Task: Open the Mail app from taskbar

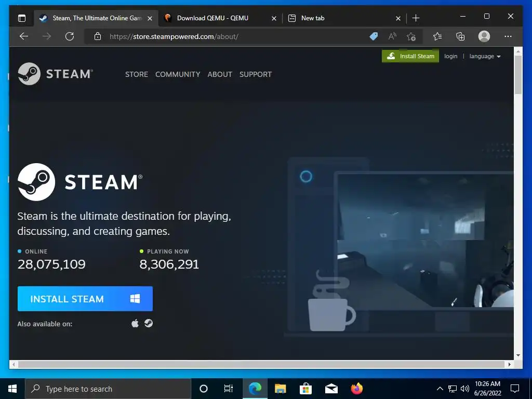Action: coord(331,389)
